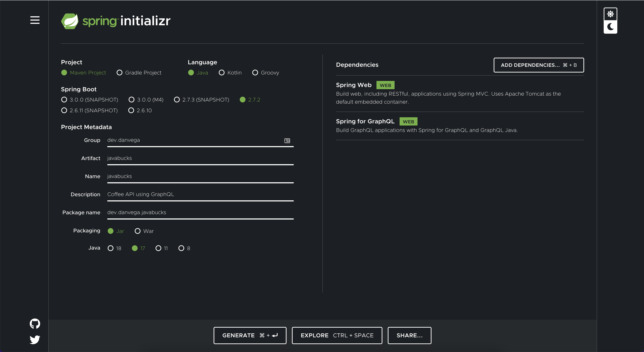Select Java version 11

pos(158,248)
